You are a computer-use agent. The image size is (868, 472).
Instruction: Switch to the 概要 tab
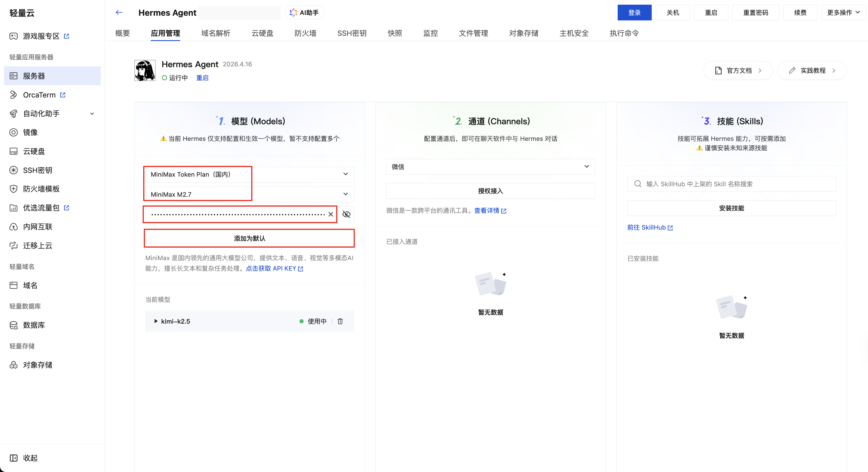(x=123, y=33)
